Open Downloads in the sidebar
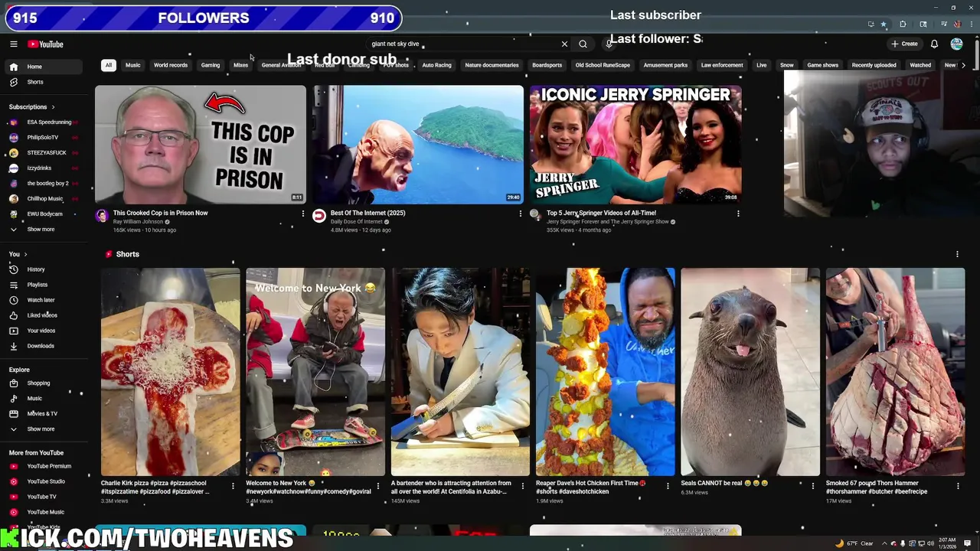This screenshot has height=551, width=980. click(x=44, y=346)
